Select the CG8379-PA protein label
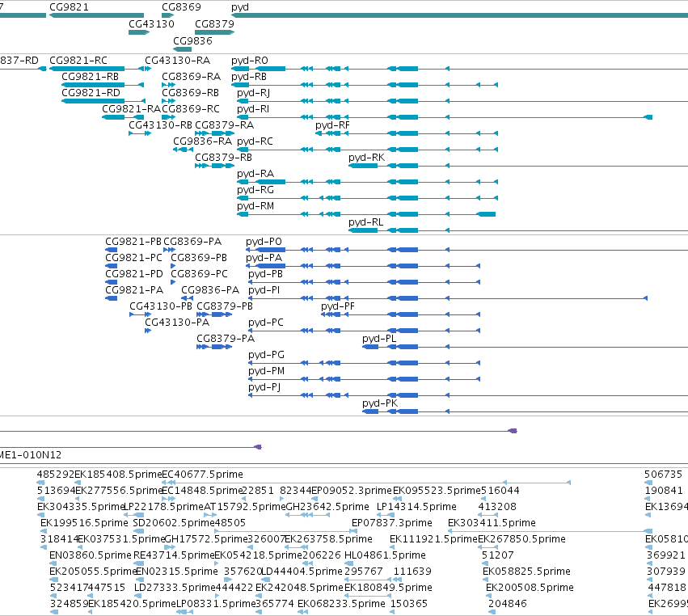 [x=226, y=338]
